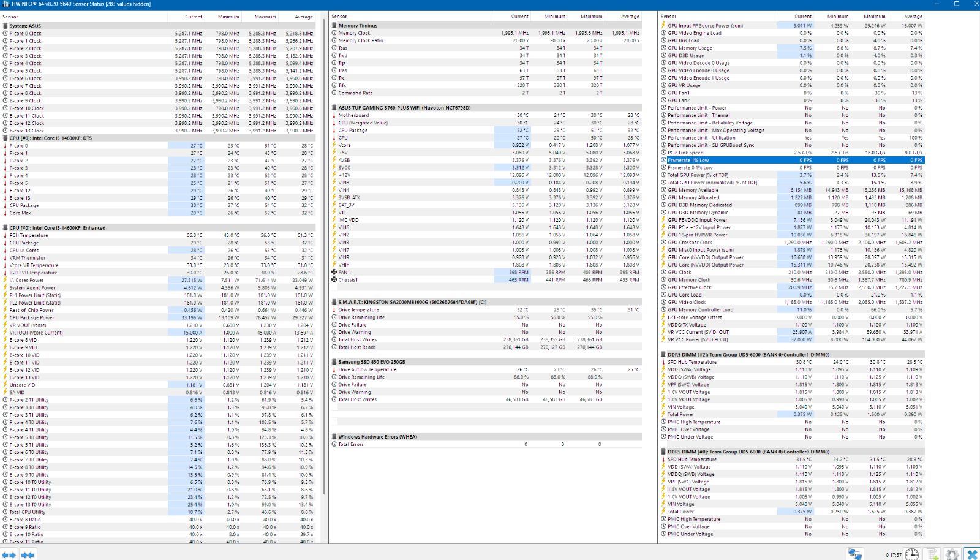Screen dimensions: 980x560
Task: Select the Uncore VID row
Action: point(159,385)
